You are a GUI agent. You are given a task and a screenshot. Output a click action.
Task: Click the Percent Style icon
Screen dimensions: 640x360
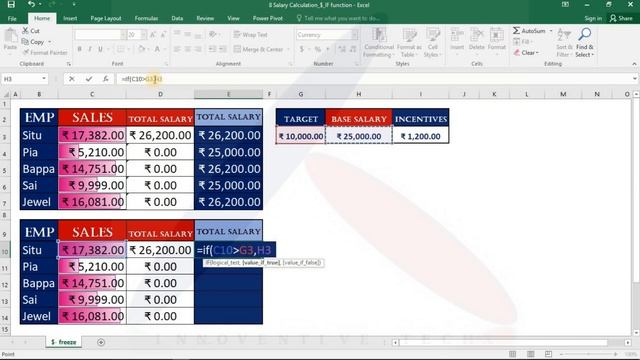[318, 49]
